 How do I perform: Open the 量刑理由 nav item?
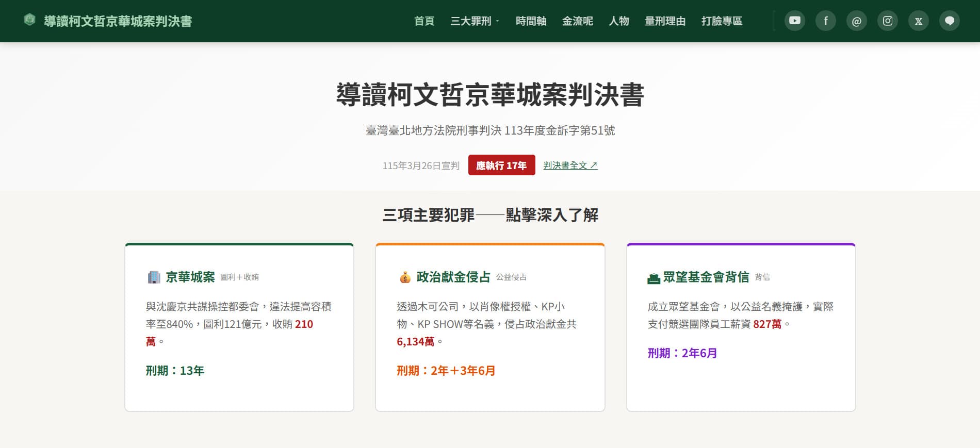click(665, 21)
